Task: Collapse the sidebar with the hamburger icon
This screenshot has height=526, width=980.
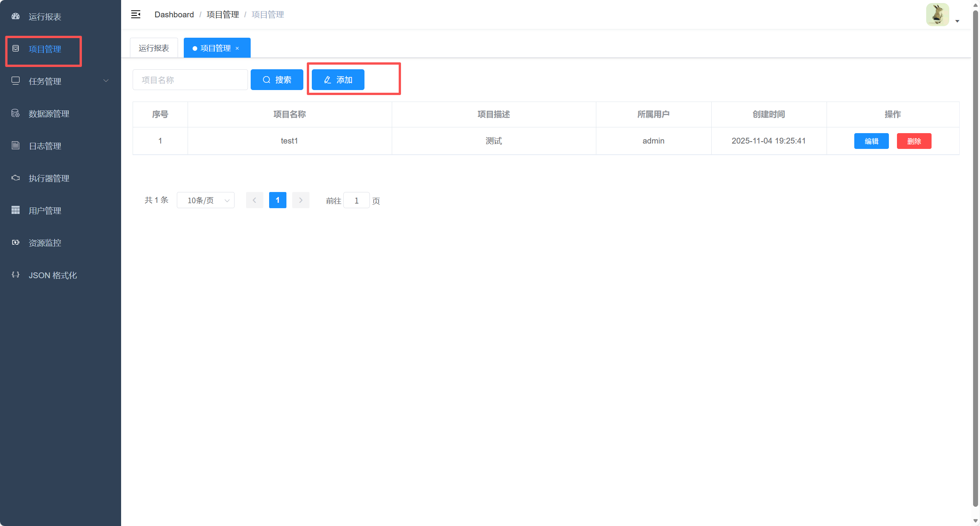Action: tap(136, 14)
